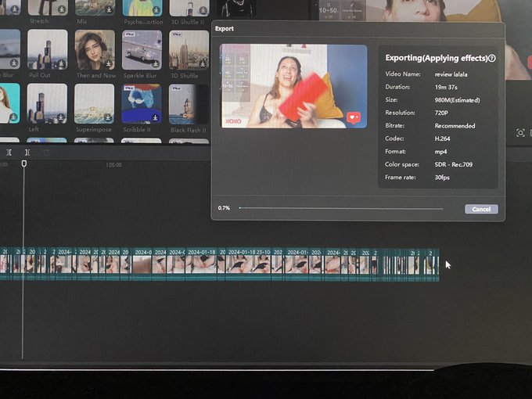Click the codec value H.264
532x399 pixels.
(442, 138)
